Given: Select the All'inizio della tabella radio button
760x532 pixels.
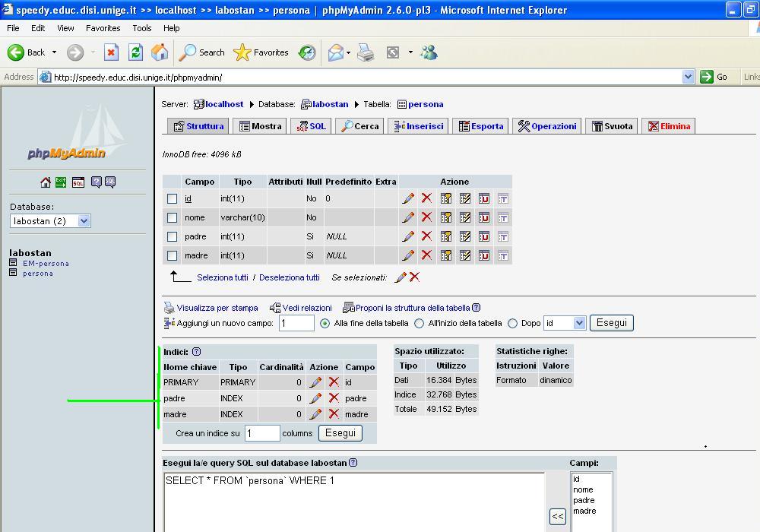Looking at the screenshot, I should (x=419, y=323).
